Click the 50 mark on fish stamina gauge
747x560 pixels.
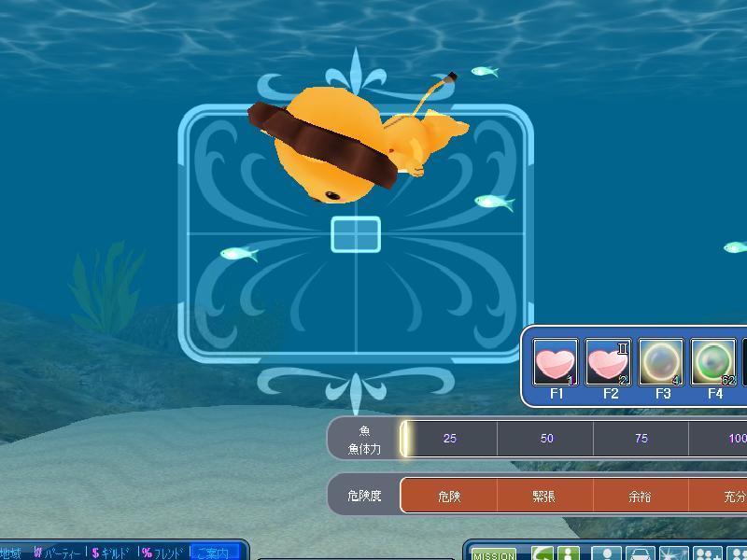click(546, 438)
